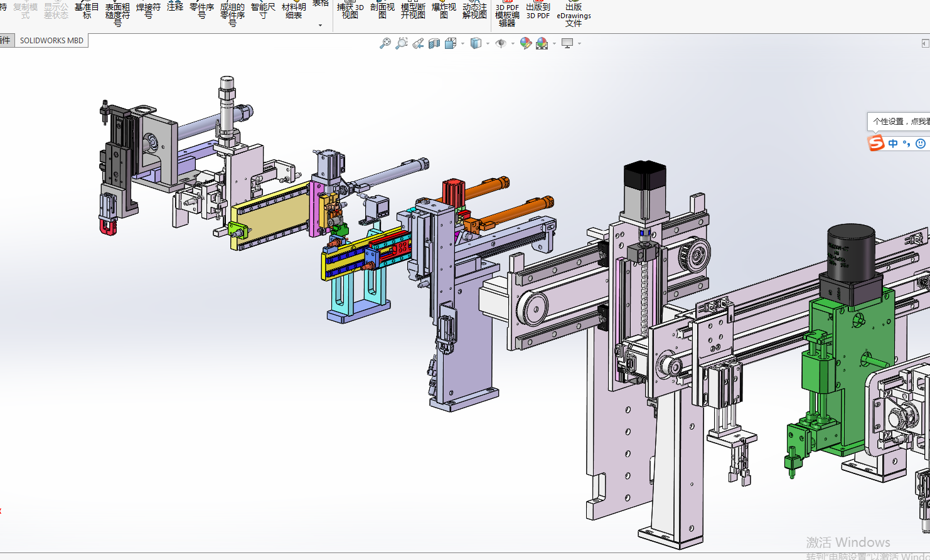Click Zoom to Fit magnifier icon

(x=385, y=43)
